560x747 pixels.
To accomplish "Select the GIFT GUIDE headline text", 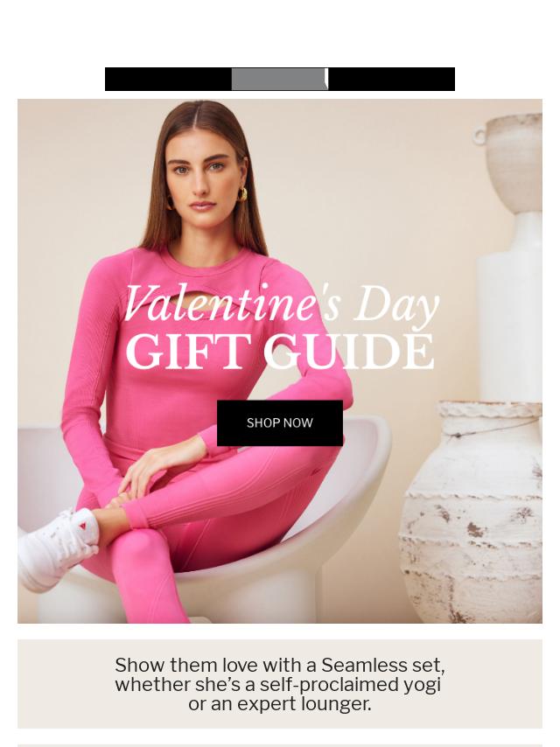I will point(280,352).
